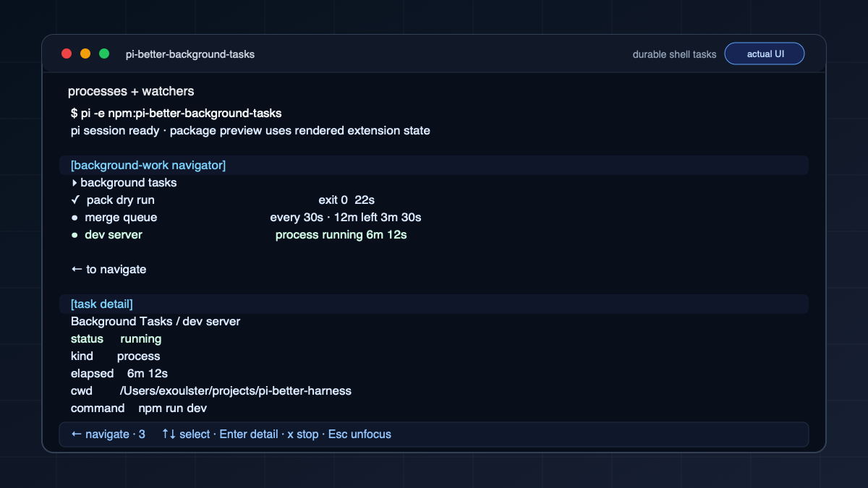Click the 'background tasks' tree label
Image resolution: width=868 pixels, height=488 pixels.
click(x=129, y=183)
